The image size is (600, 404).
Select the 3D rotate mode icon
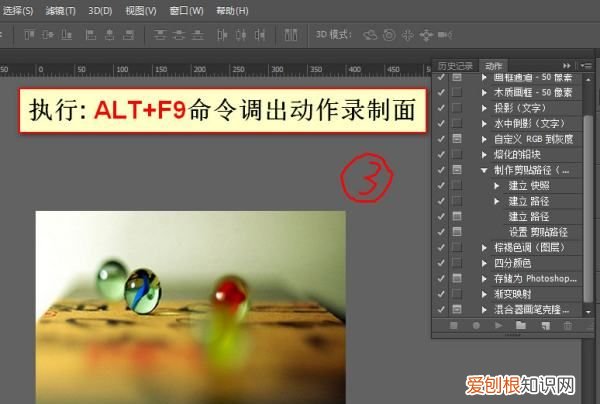370,35
